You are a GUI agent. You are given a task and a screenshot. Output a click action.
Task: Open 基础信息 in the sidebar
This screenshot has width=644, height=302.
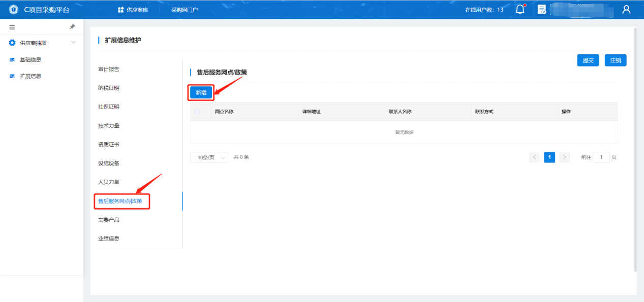[x=30, y=59]
